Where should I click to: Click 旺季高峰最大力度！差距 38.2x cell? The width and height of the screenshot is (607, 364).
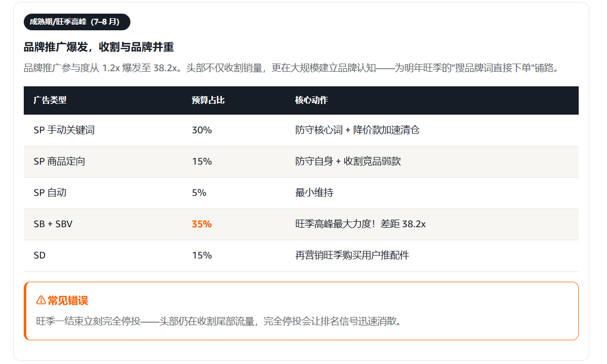click(360, 224)
